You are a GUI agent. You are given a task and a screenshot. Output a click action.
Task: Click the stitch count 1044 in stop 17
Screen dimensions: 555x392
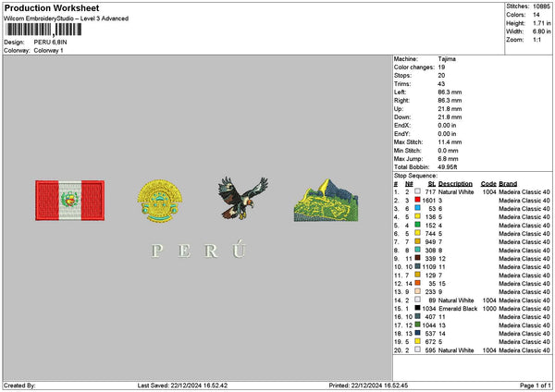[x=429, y=325]
